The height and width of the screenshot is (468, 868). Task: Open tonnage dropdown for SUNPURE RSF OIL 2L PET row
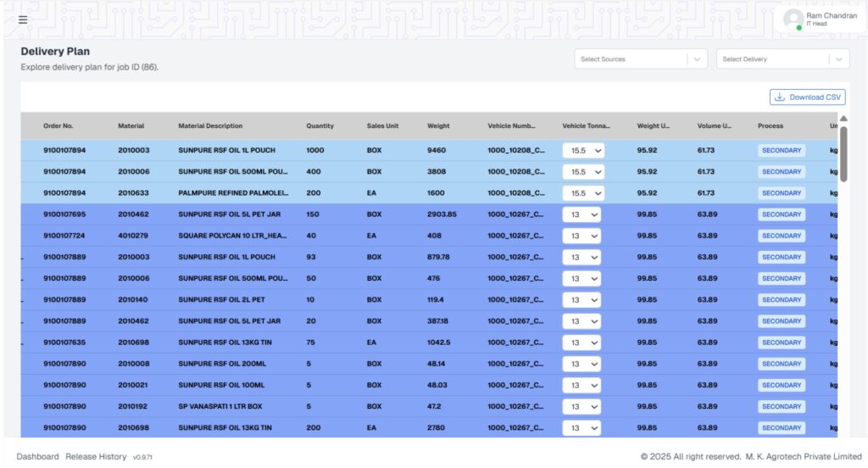click(581, 299)
